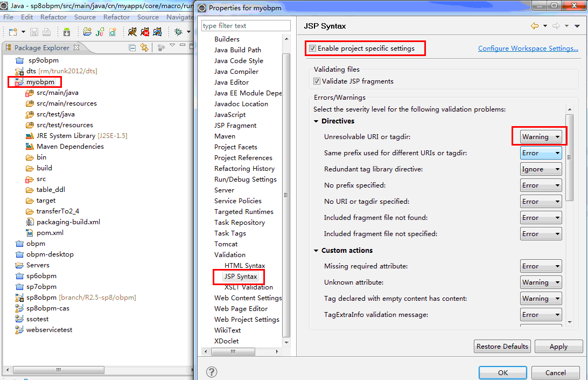Minimize the Package Explorer view
588x380 pixels.
(x=183, y=45)
